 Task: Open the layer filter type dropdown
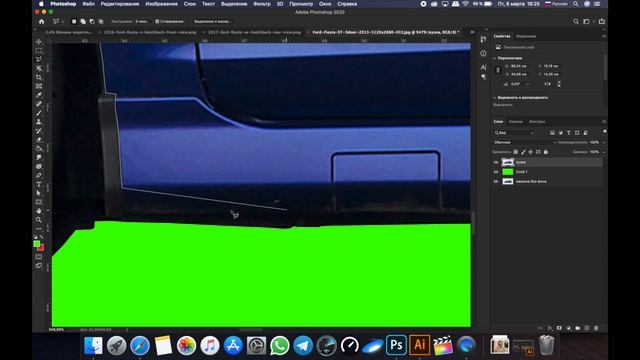pyautogui.click(x=513, y=133)
